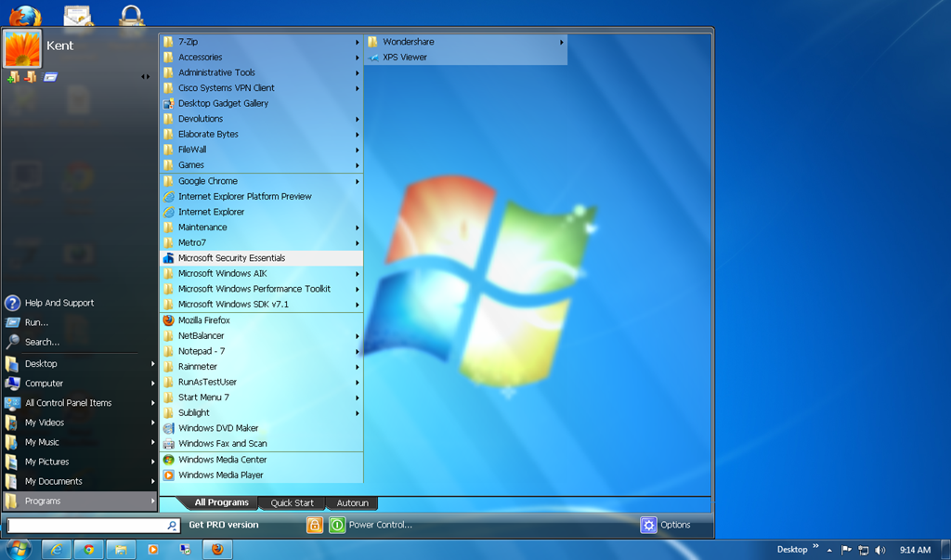This screenshot has height=560, width=951.
Task: Expand the My Videos submenu arrow
Action: point(152,423)
